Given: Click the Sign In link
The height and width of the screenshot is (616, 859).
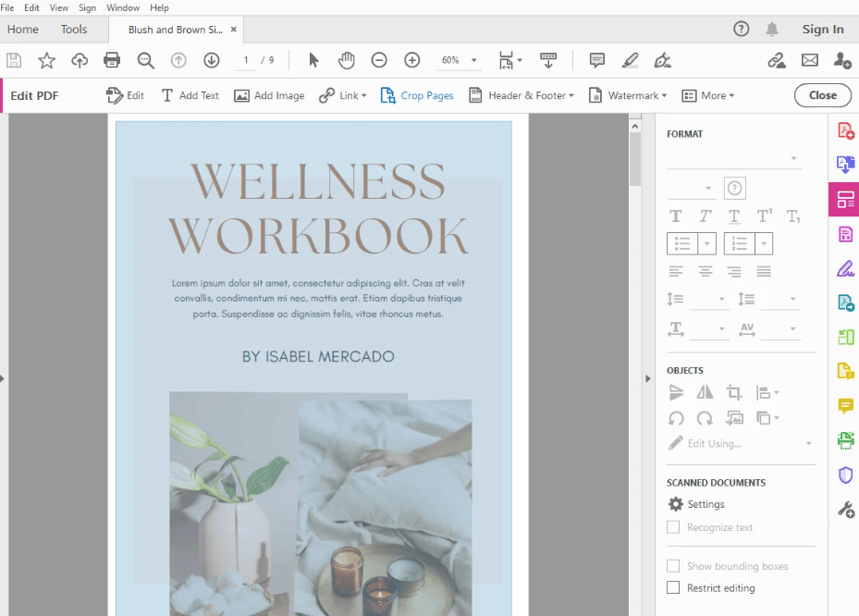Looking at the screenshot, I should 821,29.
